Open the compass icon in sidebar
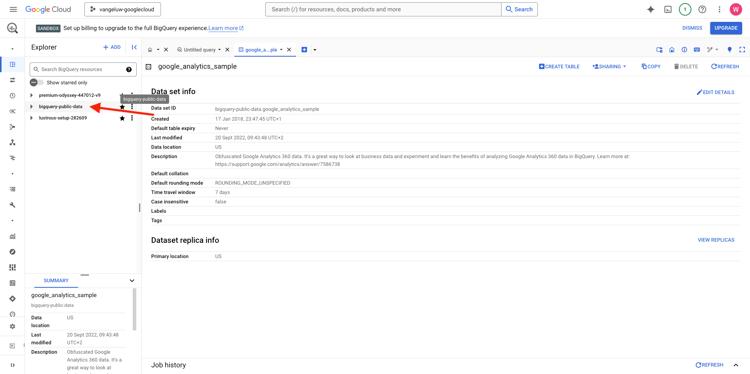Image resolution: width=750 pixels, height=374 pixels. pos(12,252)
